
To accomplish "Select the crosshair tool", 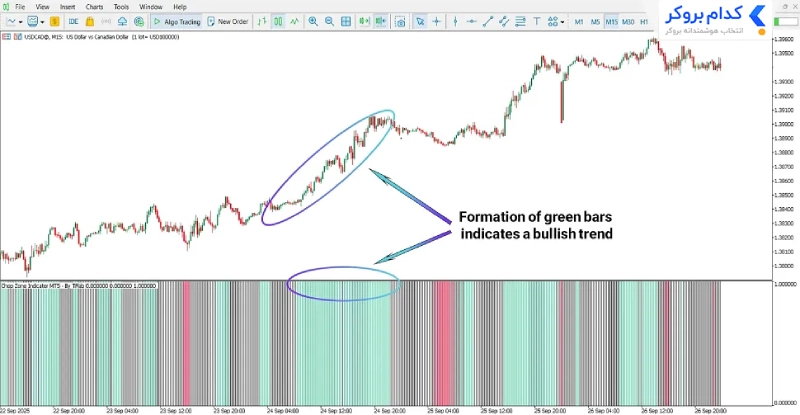I will pyautogui.click(x=436, y=21).
